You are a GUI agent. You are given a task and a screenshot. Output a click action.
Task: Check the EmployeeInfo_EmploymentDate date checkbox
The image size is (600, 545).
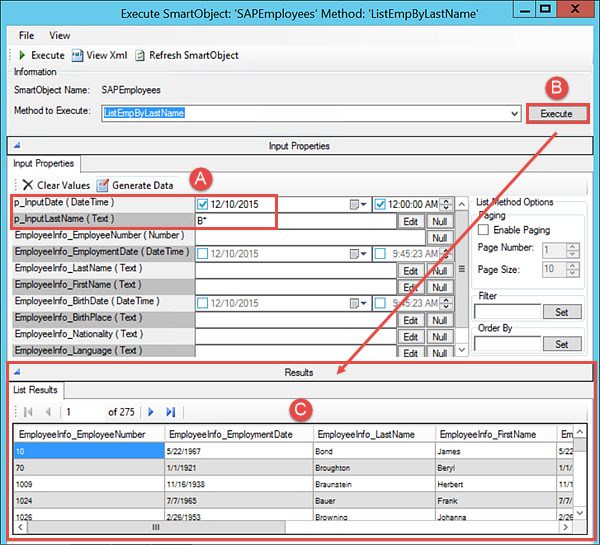click(203, 254)
